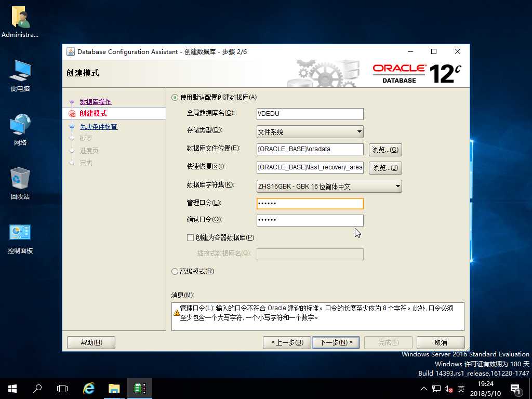
Task: Click the Java icon in the title bar
Action: (x=71, y=51)
